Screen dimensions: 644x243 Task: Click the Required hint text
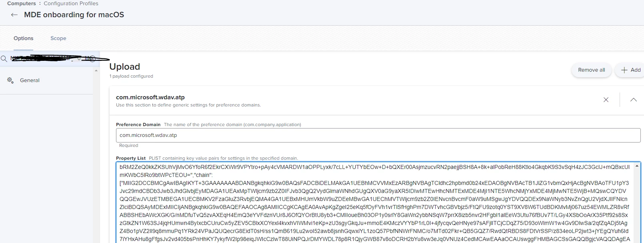click(x=128, y=145)
